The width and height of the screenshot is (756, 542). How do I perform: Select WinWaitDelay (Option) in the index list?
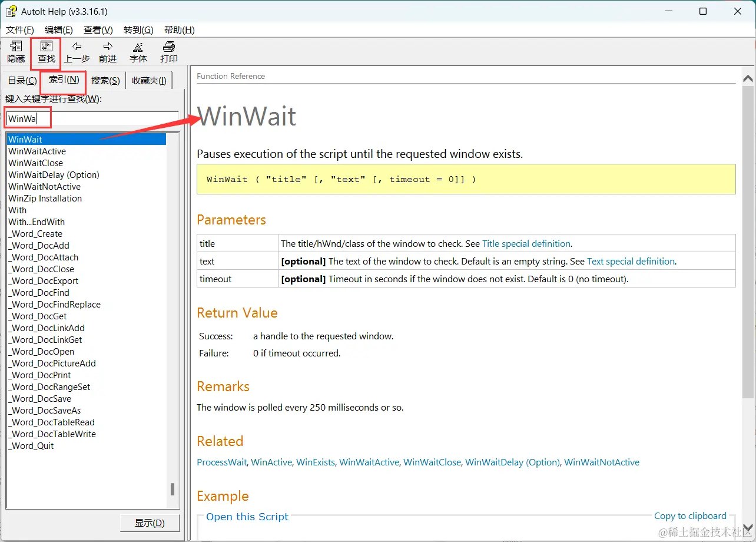pos(54,175)
